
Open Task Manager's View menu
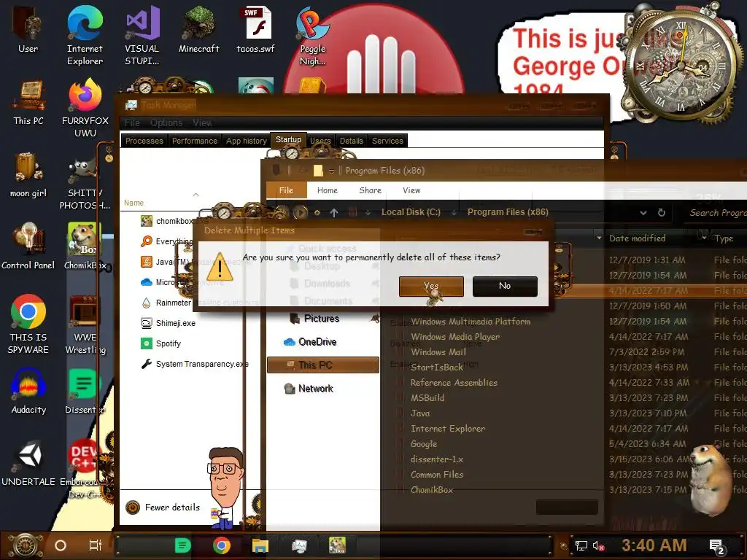(x=202, y=122)
